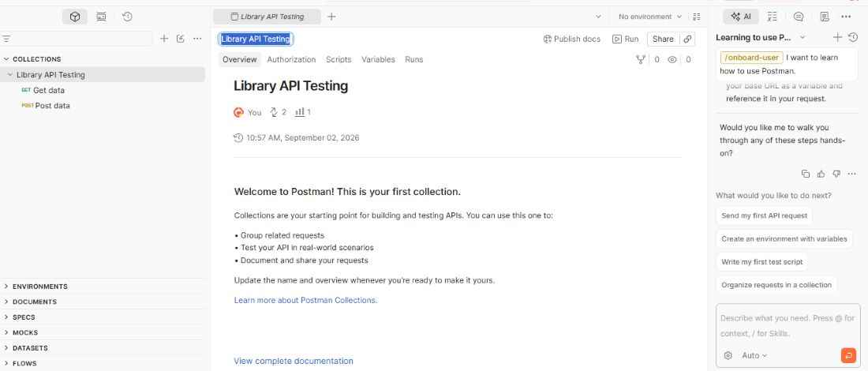Thumbs up the AI response
The image size is (868, 371).
pos(821,174)
